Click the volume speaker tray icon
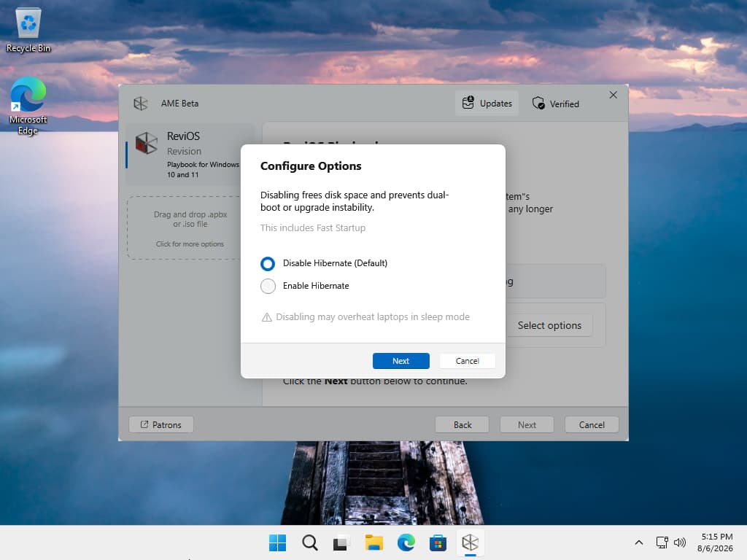747x560 pixels. (680, 542)
